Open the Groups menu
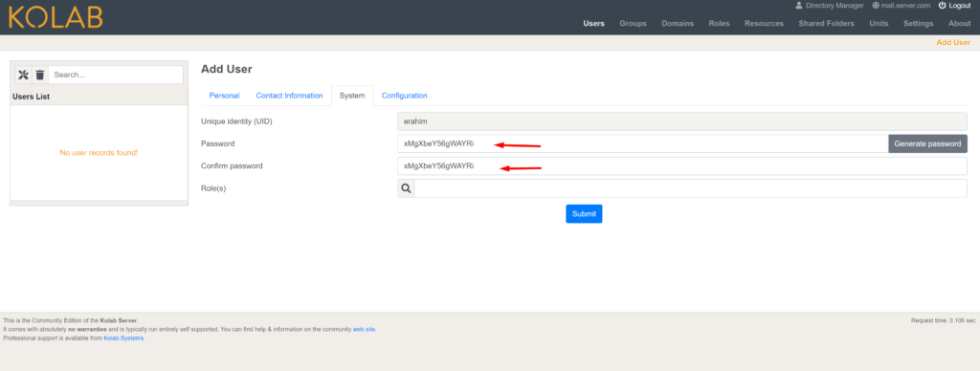980x371 pixels. click(634, 24)
